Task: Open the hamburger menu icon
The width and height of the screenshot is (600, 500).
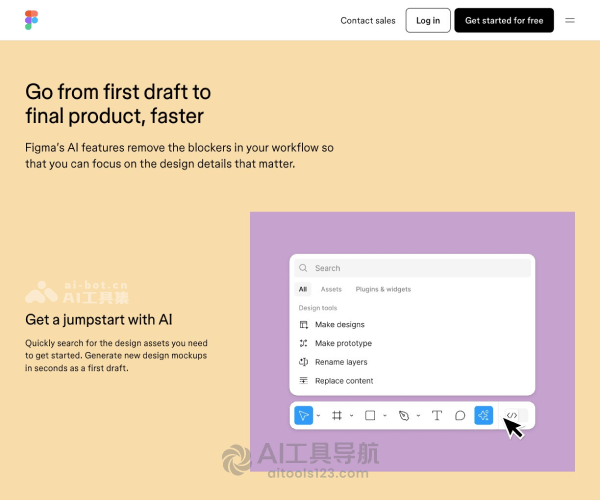Action: point(570,20)
